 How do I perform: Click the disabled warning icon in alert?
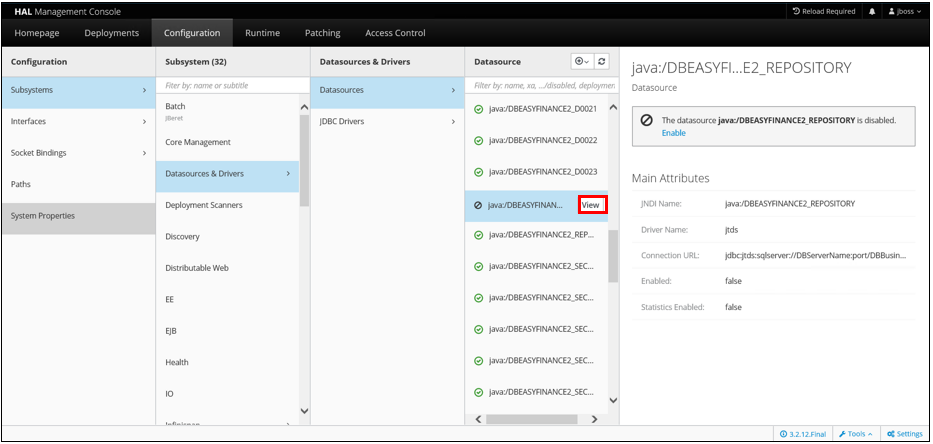(646, 120)
